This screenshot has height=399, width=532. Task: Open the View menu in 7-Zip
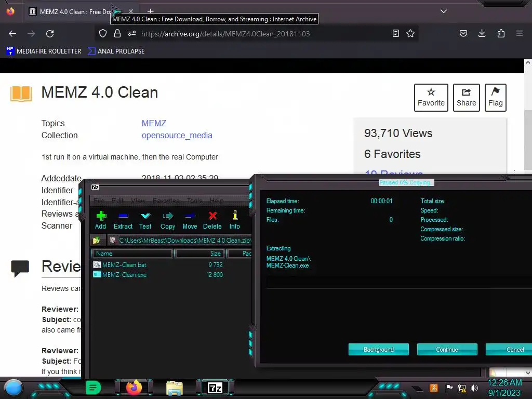pyautogui.click(x=138, y=201)
